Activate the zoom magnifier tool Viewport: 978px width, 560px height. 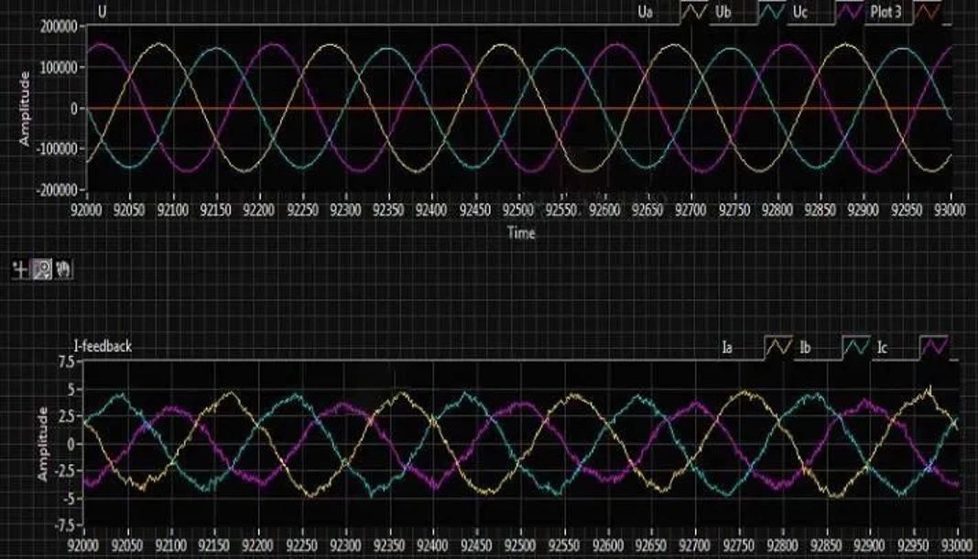pyautogui.click(x=41, y=269)
